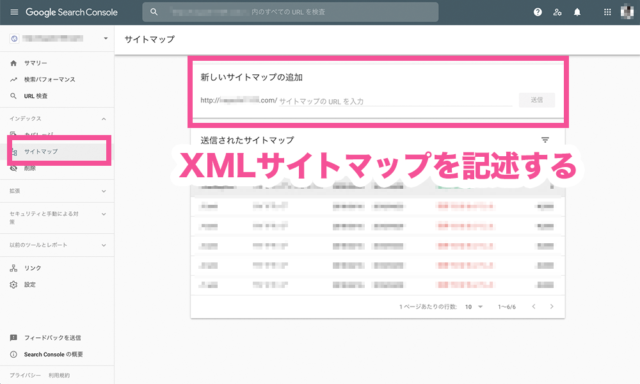
Task: Click the 新しいサイトマップの追加 heading
Action: coord(251,77)
